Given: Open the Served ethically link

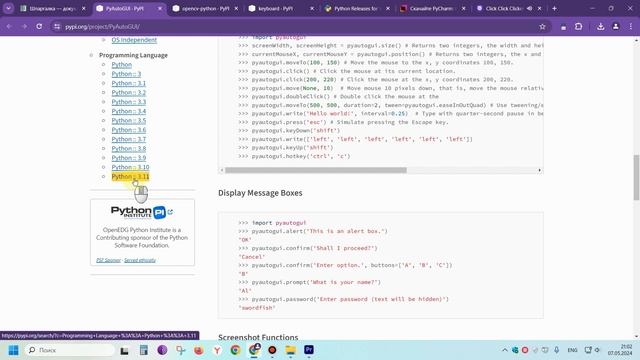Looking at the screenshot, I should [x=140, y=260].
